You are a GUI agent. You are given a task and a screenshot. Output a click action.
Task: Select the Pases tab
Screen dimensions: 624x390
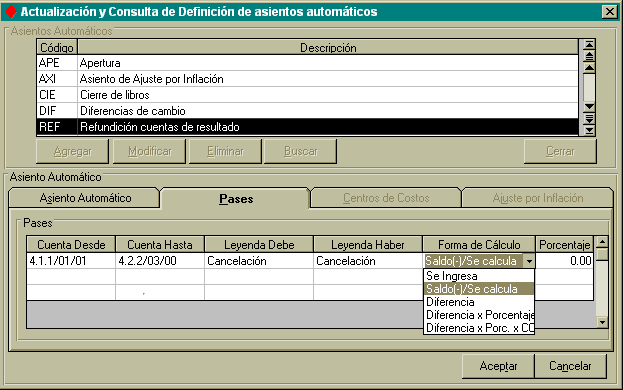click(x=236, y=198)
